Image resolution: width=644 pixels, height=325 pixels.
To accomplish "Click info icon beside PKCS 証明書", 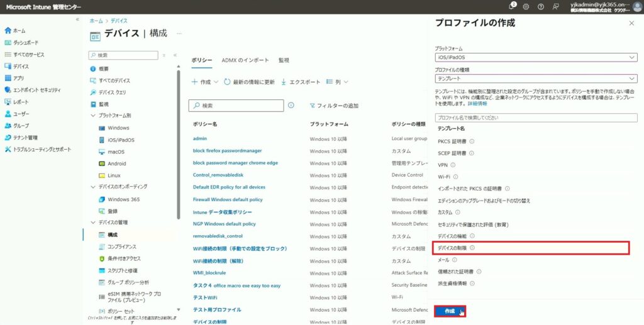I will (x=472, y=141).
